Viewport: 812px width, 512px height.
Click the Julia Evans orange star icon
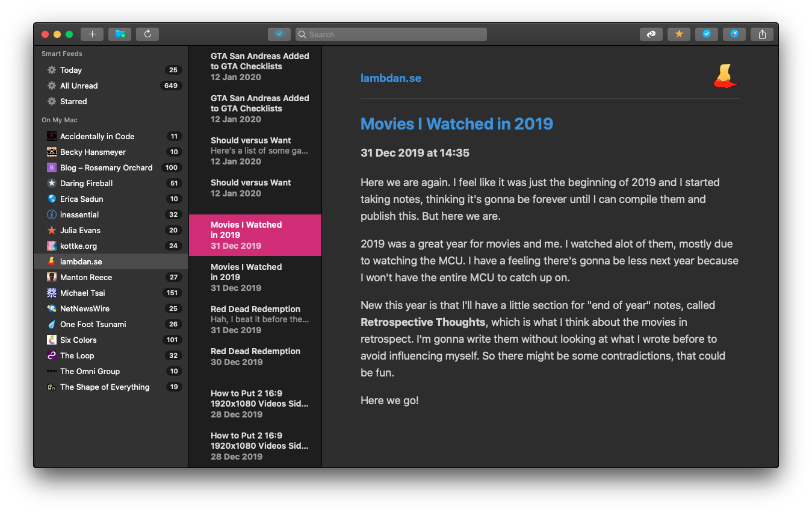tap(52, 230)
